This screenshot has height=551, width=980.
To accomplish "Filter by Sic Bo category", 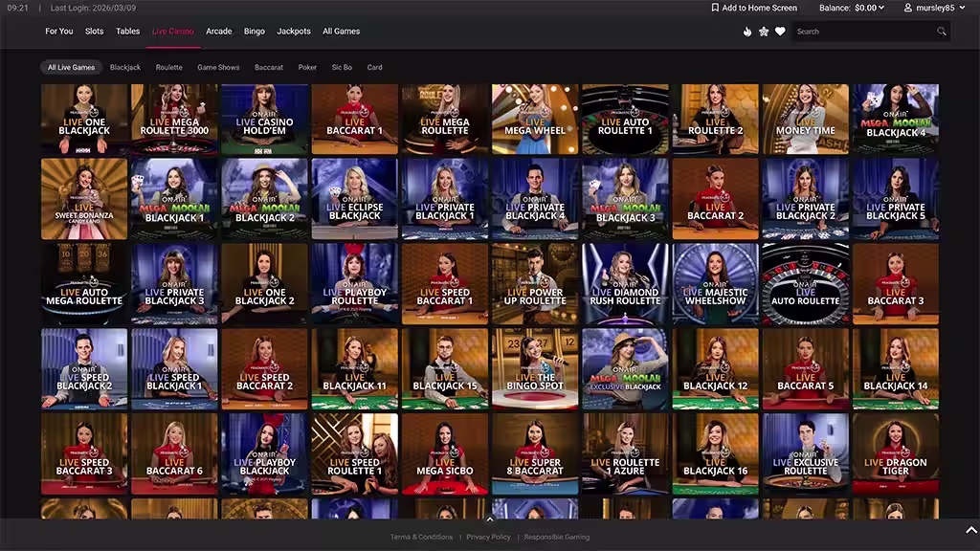I will [x=342, y=68].
